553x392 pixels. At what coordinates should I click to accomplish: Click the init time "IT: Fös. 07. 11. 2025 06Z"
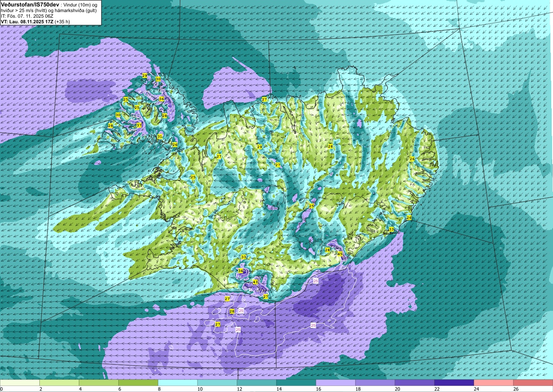coord(27,16)
